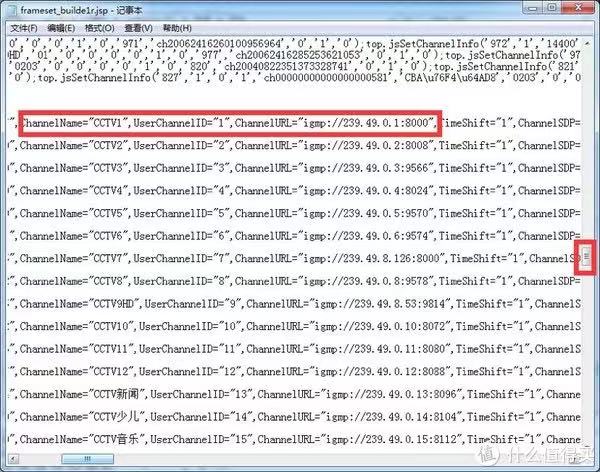Image resolution: width=600 pixels, height=472 pixels.
Task: Click the text ChannelName="CCTV5"
Action: point(74,213)
